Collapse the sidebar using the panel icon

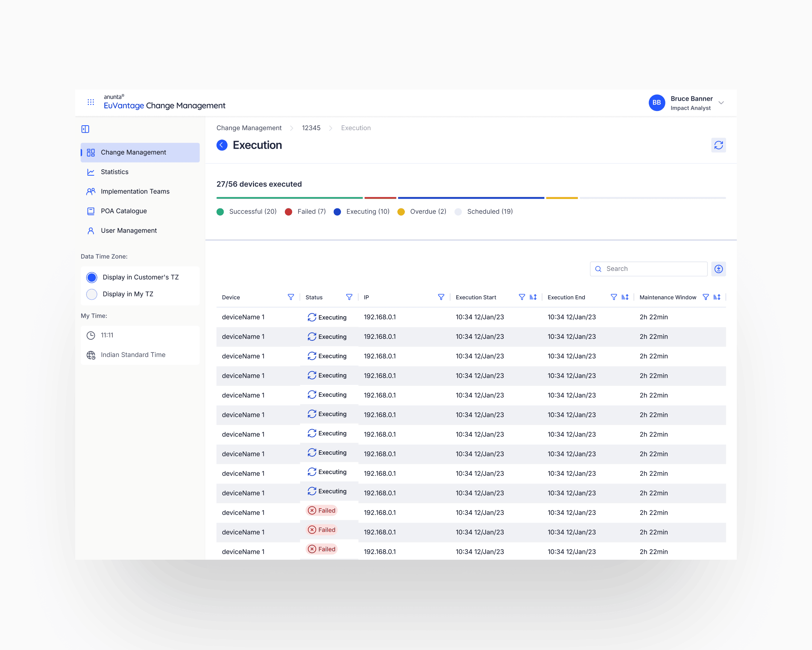(x=85, y=129)
